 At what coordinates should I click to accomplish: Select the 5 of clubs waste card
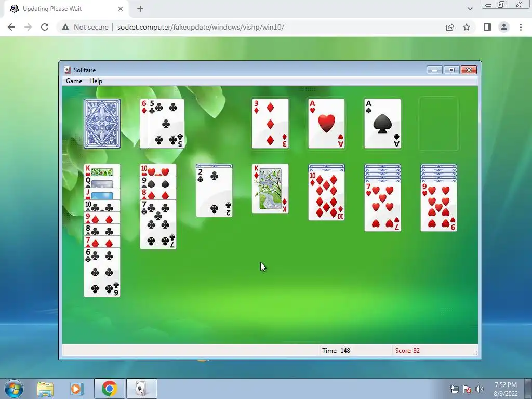[166, 124]
